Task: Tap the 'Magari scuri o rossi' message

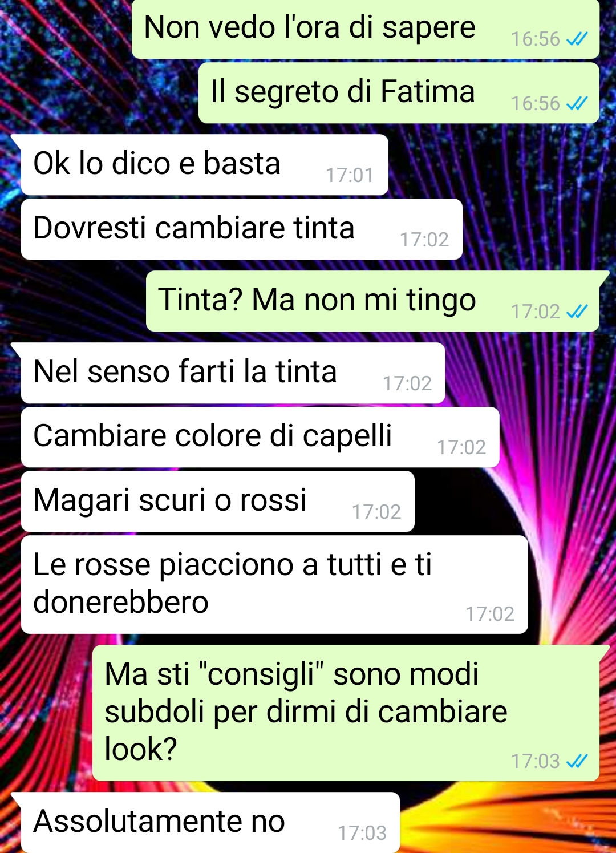Action: coord(218,502)
